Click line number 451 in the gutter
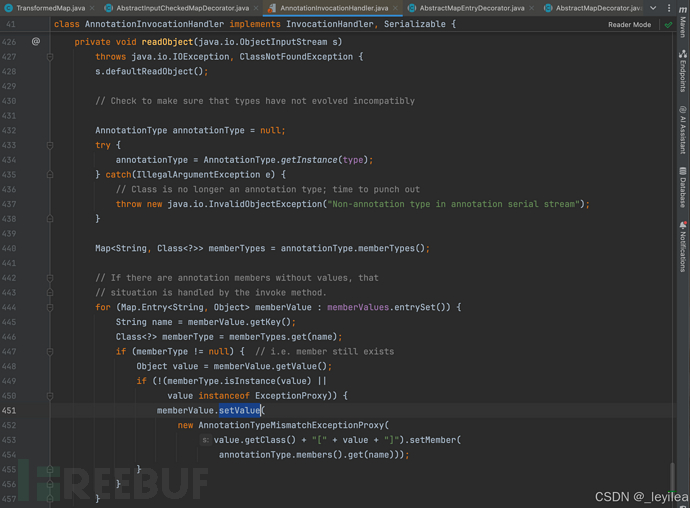690x508 pixels. (9, 411)
